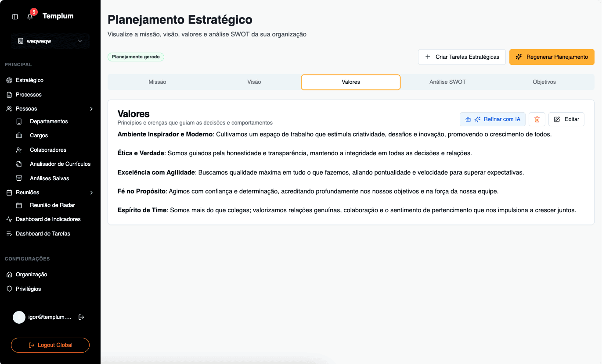602x364 pixels.
Task: Click Regenerar Planejamento button
Action: [552, 57]
